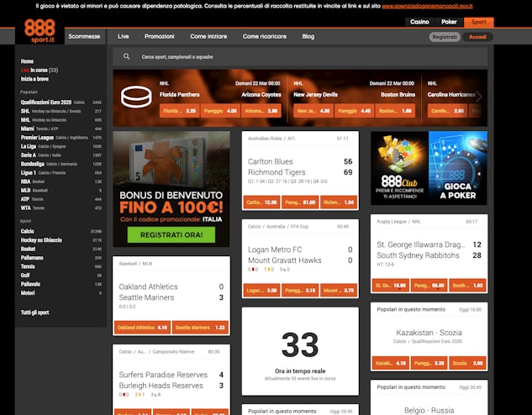Viewport: 532px width, 415px height.
Task: Open the Poker tab
Action: 449,22
